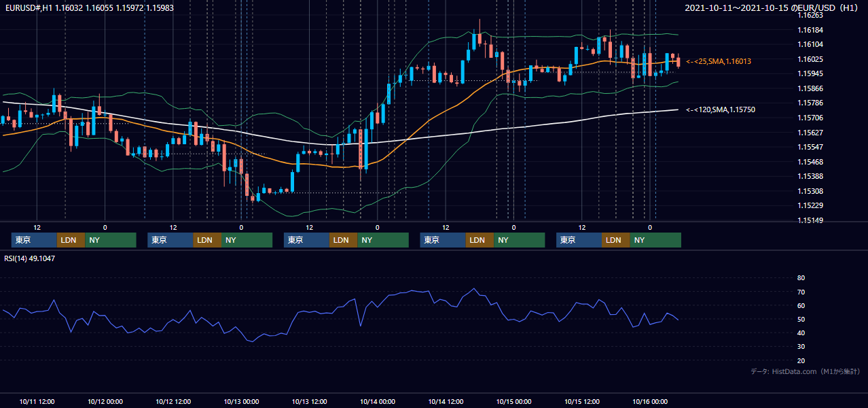The height and width of the screenshot is (408, 868).
Task: Click the RSI level 40 label
Action: tap(801, 333)
